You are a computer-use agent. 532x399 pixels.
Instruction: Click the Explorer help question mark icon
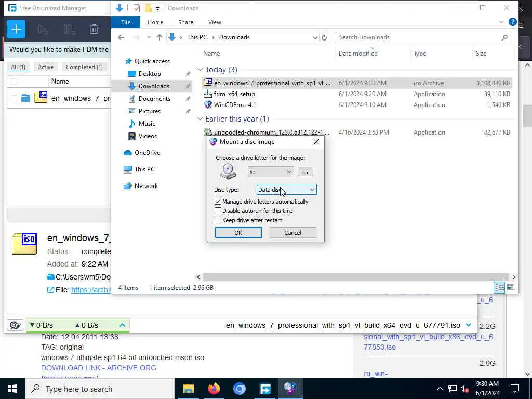512,22
